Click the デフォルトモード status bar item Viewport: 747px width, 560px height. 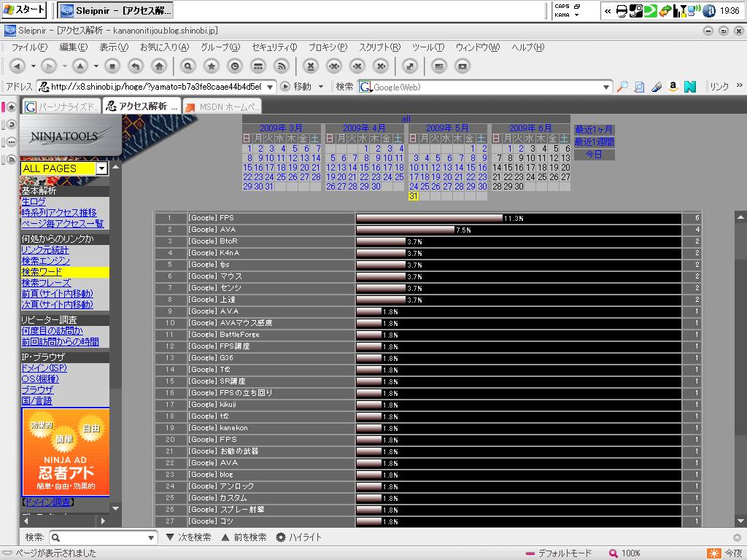[x=558, y=553]
